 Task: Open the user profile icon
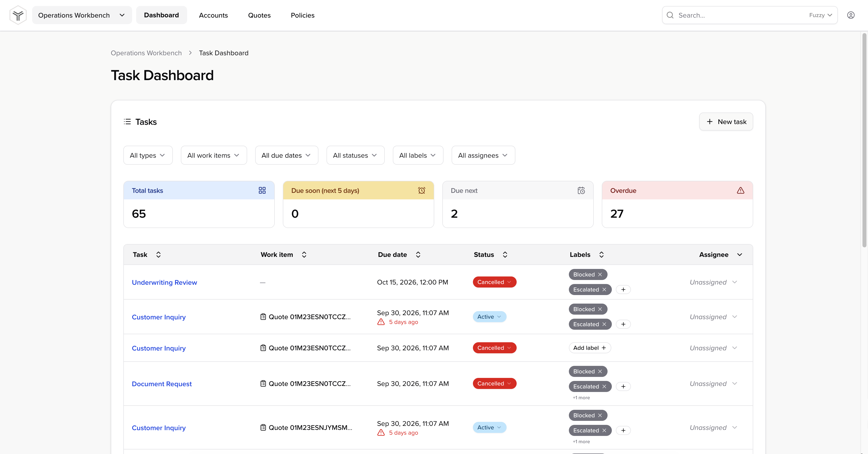click(851, 15)
